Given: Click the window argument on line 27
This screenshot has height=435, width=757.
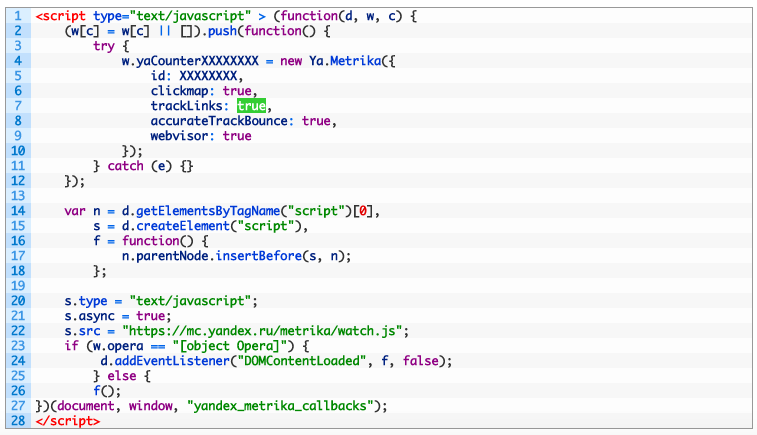Looking at the screenshot, I should tap(150, 406).
